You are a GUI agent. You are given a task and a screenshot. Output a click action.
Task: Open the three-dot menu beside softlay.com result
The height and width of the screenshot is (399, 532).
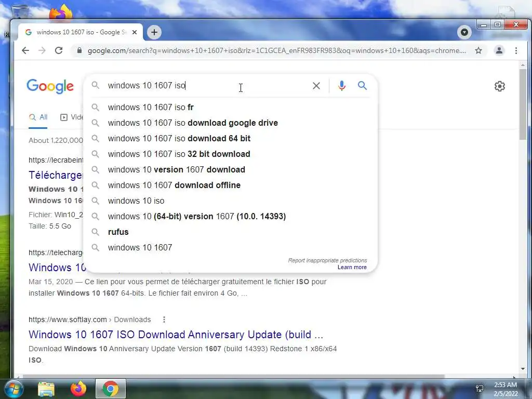tap(164, 320)
